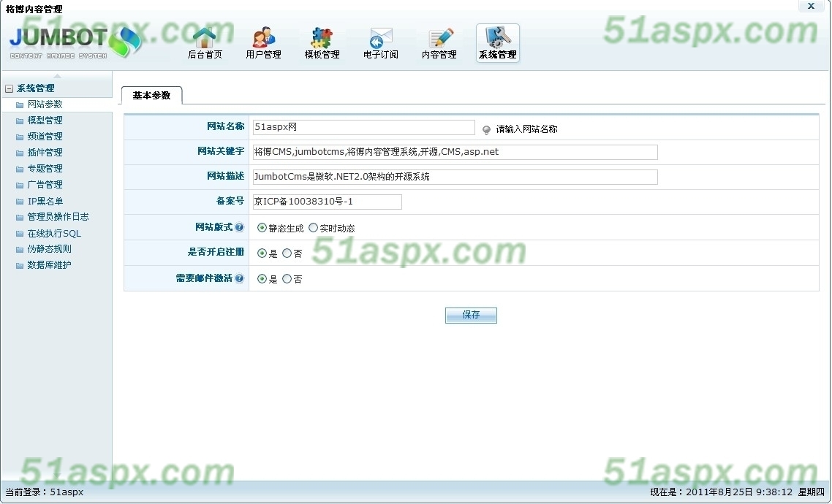Screen dimensions: 832x504
Task: Click help icon next to 网站版式
Action: (239, 227)
